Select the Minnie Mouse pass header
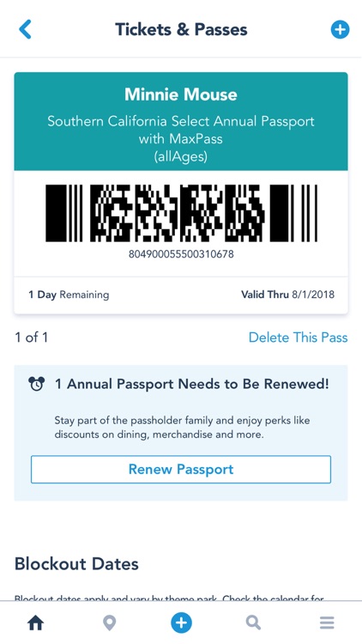 point(181,122)
